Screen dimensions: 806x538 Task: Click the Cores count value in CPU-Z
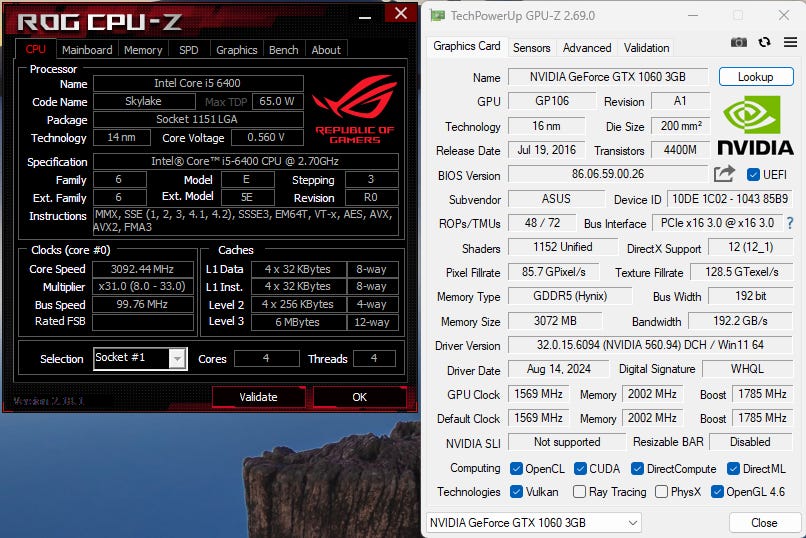pos(266,358)
